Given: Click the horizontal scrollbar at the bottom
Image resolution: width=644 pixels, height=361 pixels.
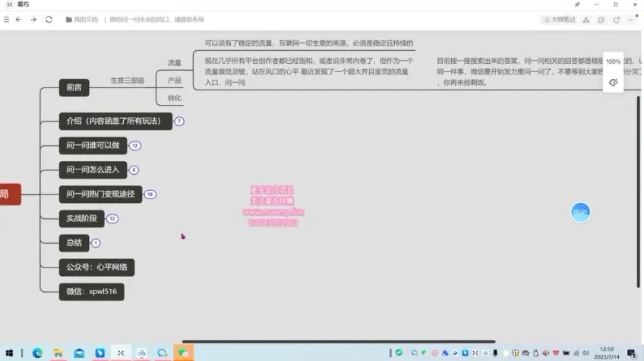Looking at the screenshot, I should (338, 341).
